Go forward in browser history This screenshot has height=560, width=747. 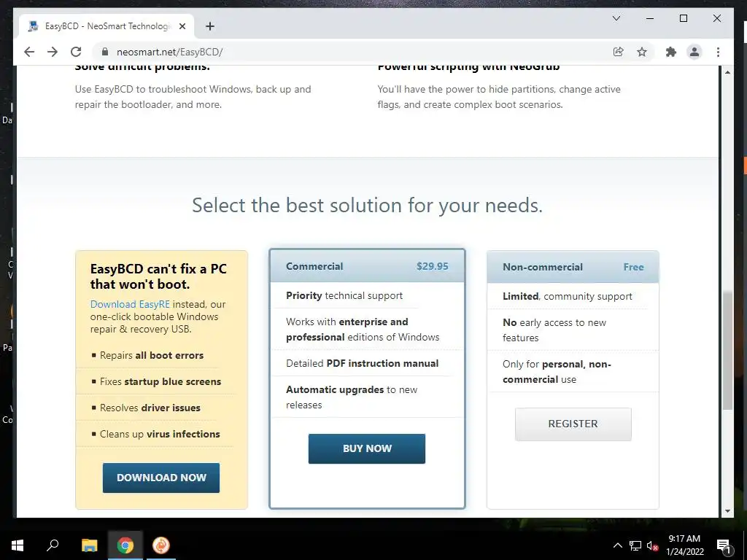tap(53, 52)
